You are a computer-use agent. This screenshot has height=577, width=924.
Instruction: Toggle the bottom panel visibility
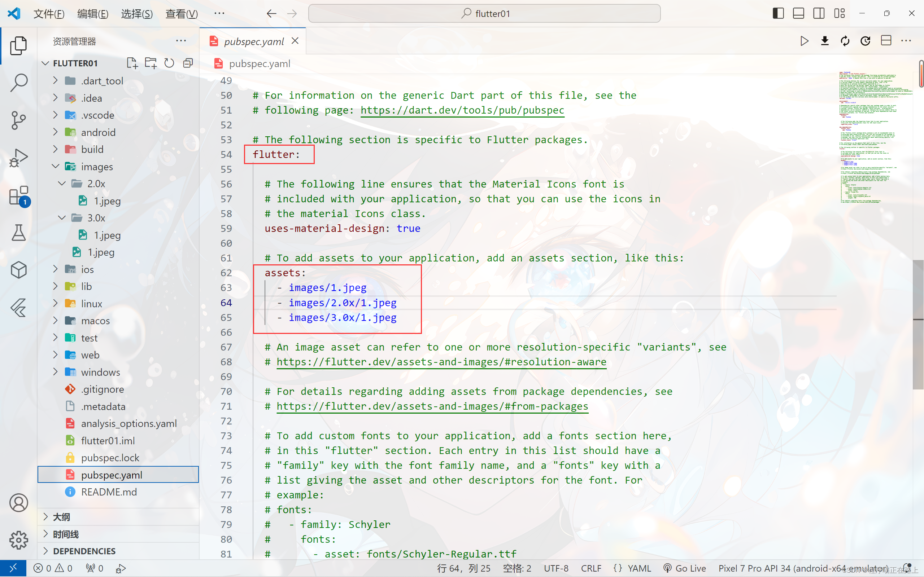(x=798, y=13)
